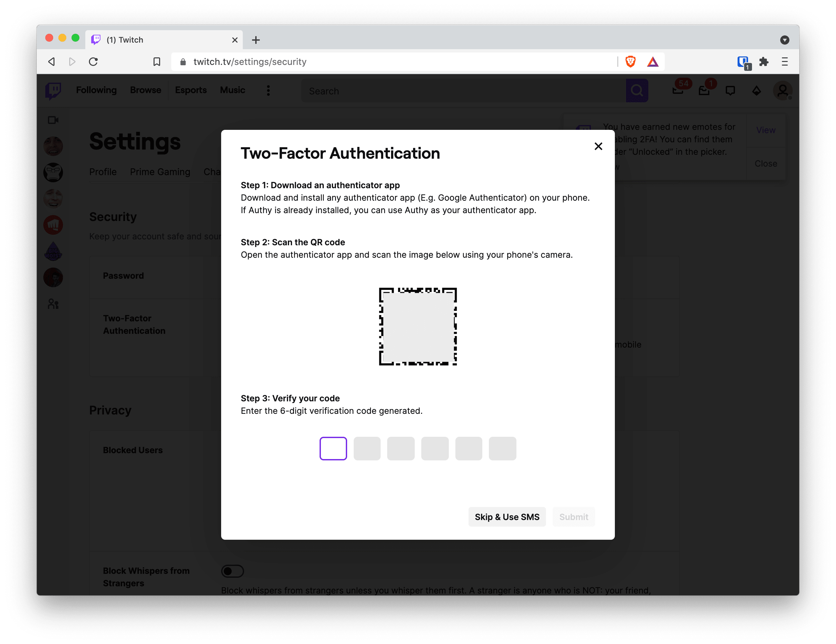Open the Find Friends sidebar icon

(53, 304)
